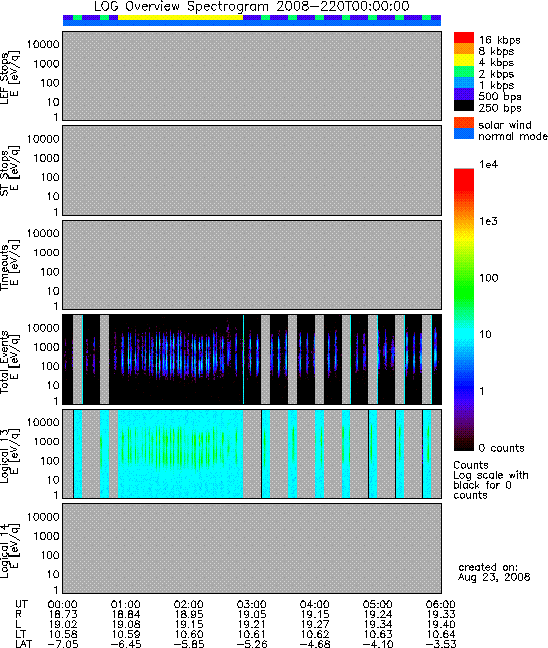This screenshot has width=548, height=648.
Task: Click the '1e3' color bar label
Action: (x=488, y=221)
